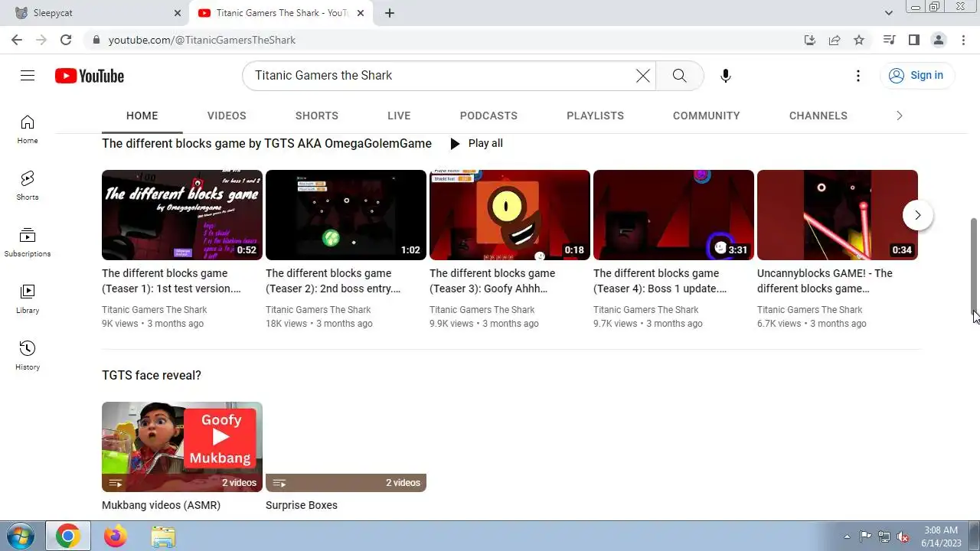Image resolution: width=980 pixels, height=551 pixels.
Task: Open the three-dot settings menu beside Sign in
Action: (858, 75)
